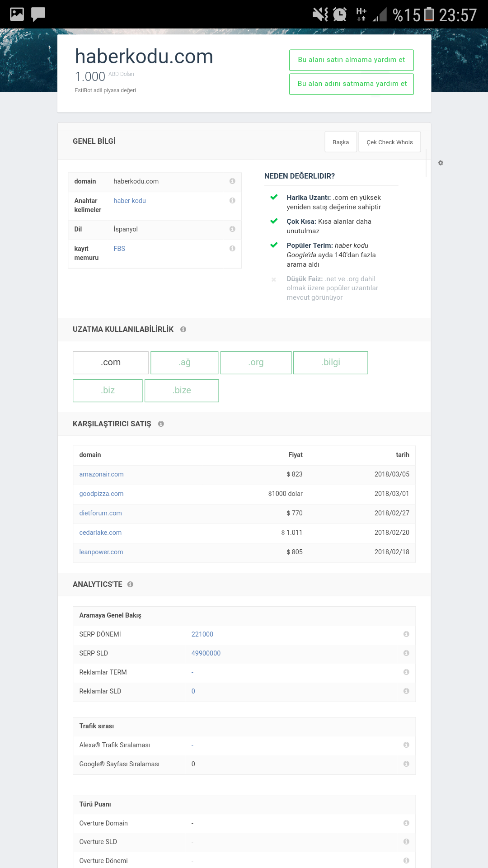The height and width of the screenshot is (868, 488).
Task: Click the Çek Check Whois button
Action: pos(389,142)
